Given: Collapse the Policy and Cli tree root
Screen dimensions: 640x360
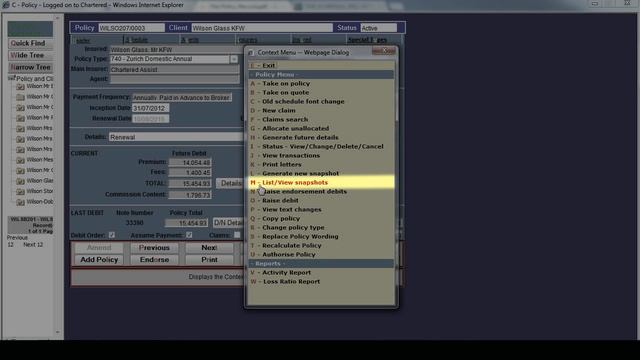Looking at the screenshot, I should pos(11,78).
